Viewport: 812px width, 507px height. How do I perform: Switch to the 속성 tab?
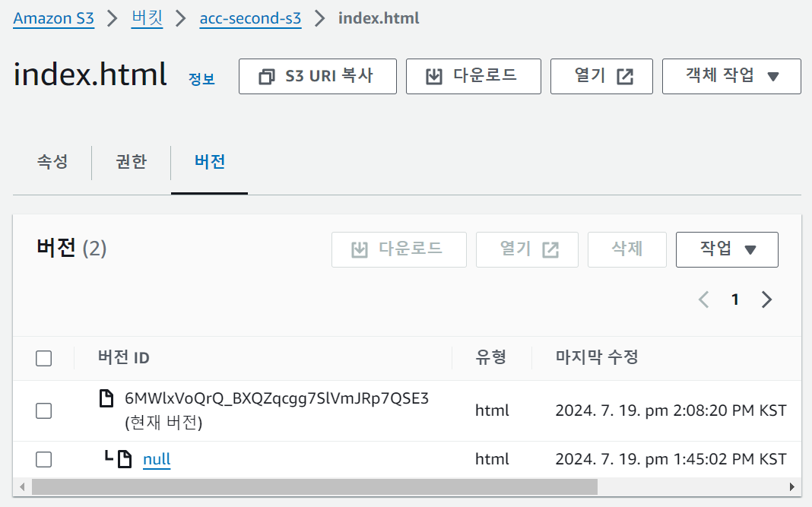pyautogui.click(x=52, y=162)
